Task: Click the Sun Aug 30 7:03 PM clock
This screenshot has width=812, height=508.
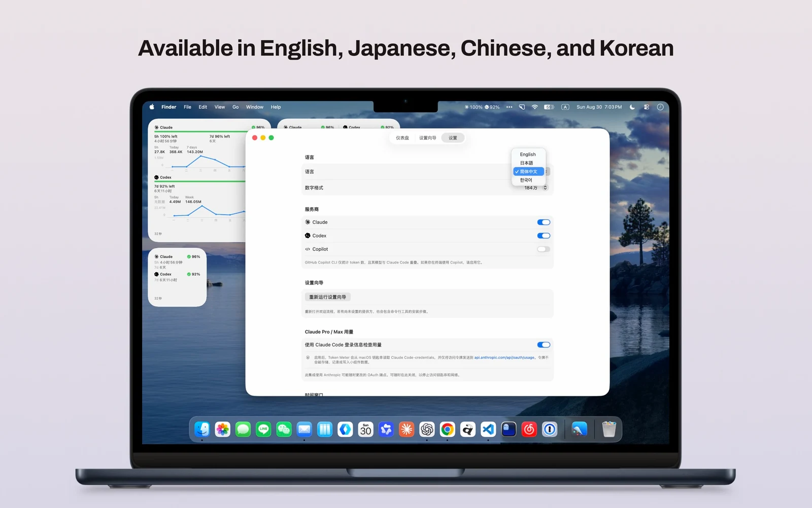Action: click(599, 107)
